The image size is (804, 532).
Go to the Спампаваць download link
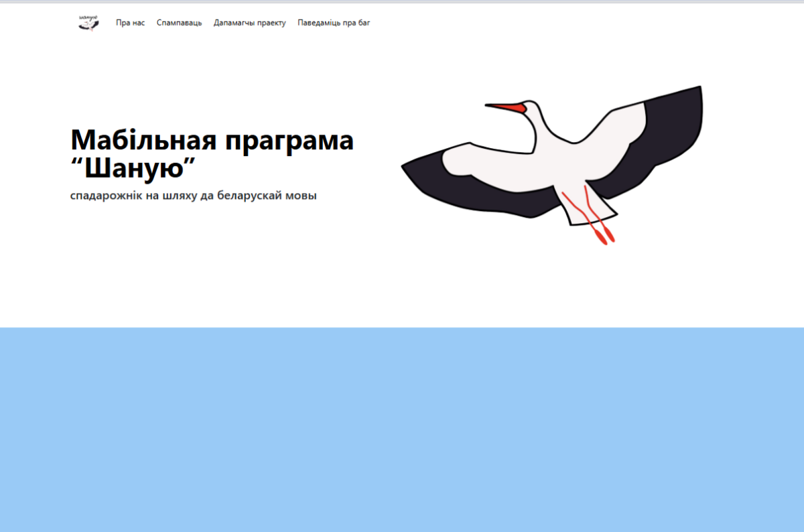[179, 23]
